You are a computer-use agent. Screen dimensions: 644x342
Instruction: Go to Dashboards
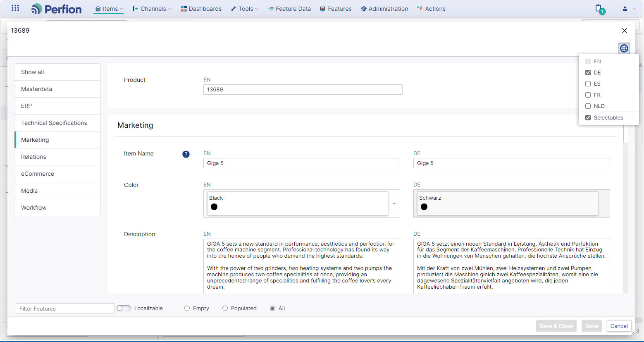(x=201, y=9)
